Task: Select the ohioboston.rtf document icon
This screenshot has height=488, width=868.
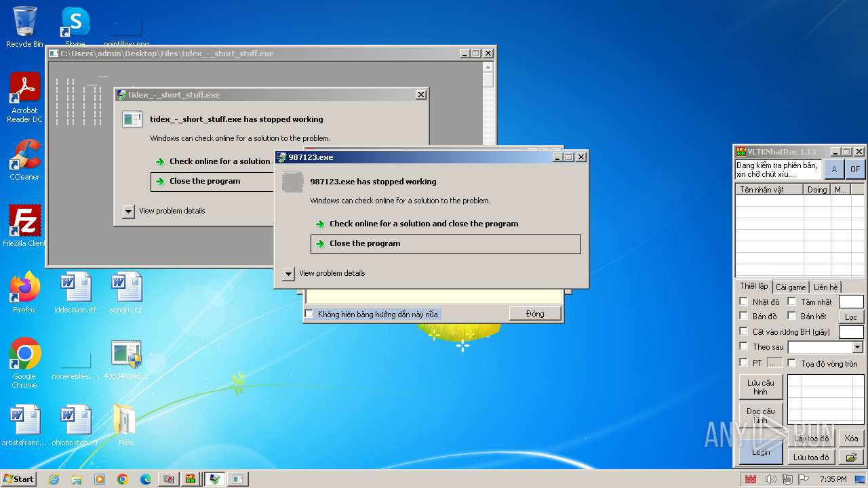Action: (x=75, y=426)
